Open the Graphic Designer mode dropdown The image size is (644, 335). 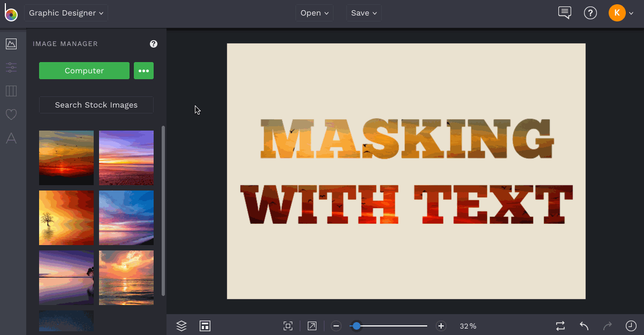pyautogui.click(x=66, y=13)
